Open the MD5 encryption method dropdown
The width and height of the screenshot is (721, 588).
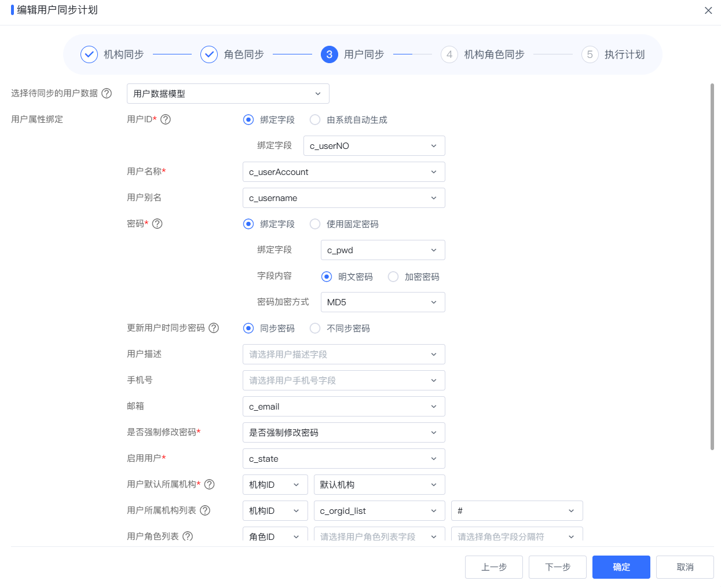[x=383, y=302]
